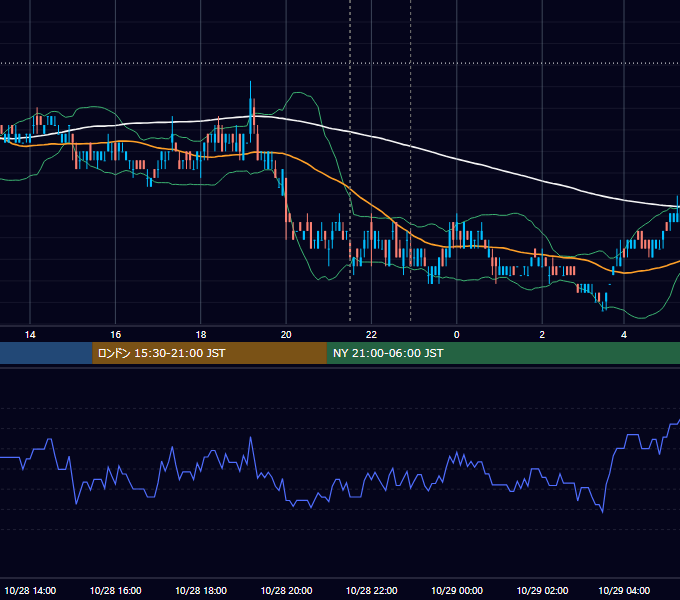Click the hour label 22 on the price chart axis
680x600 pixels.
click(x=371, y=335)
